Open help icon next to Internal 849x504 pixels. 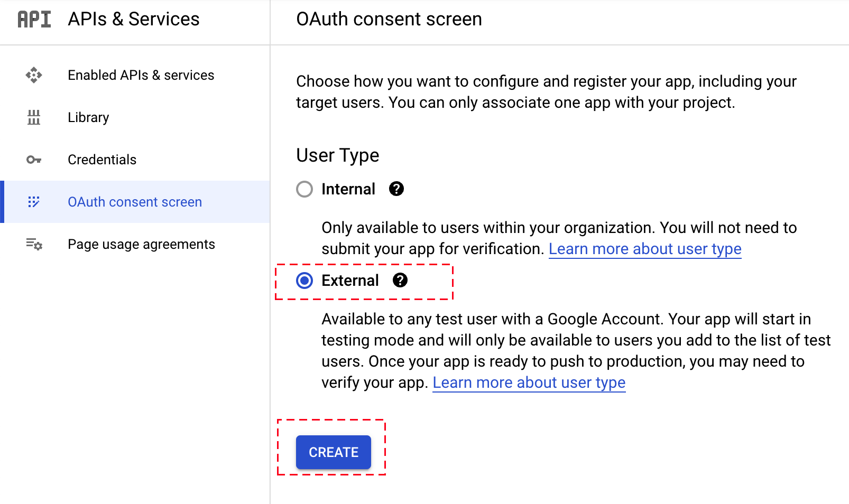[396, 189]
